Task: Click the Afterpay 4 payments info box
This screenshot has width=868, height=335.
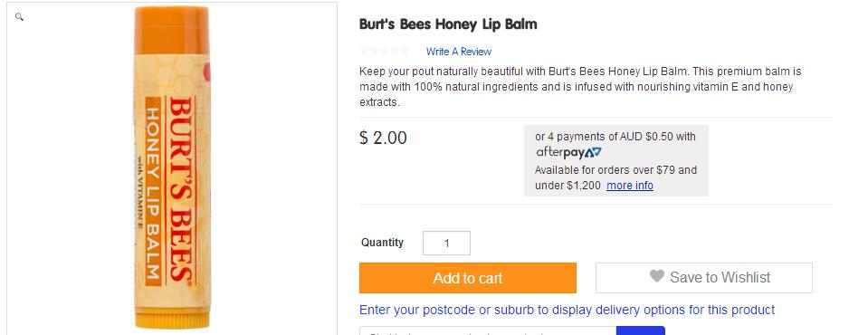Action: [616, 160]
